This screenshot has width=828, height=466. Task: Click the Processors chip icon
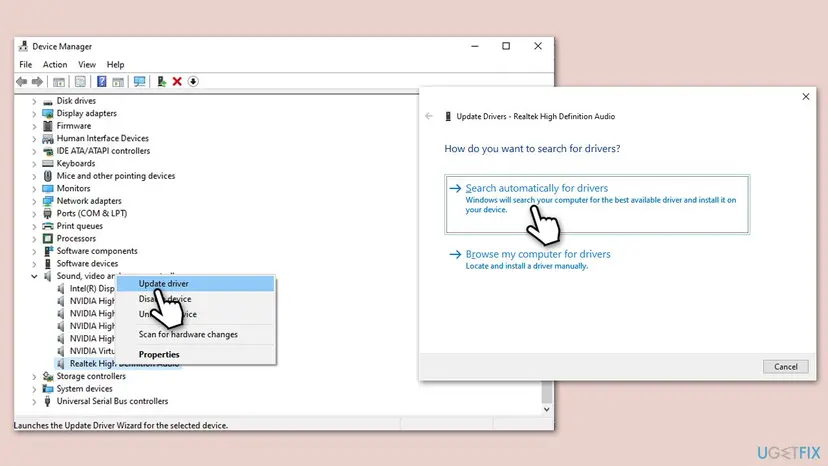pyautogui.click(x=48, y=238)
